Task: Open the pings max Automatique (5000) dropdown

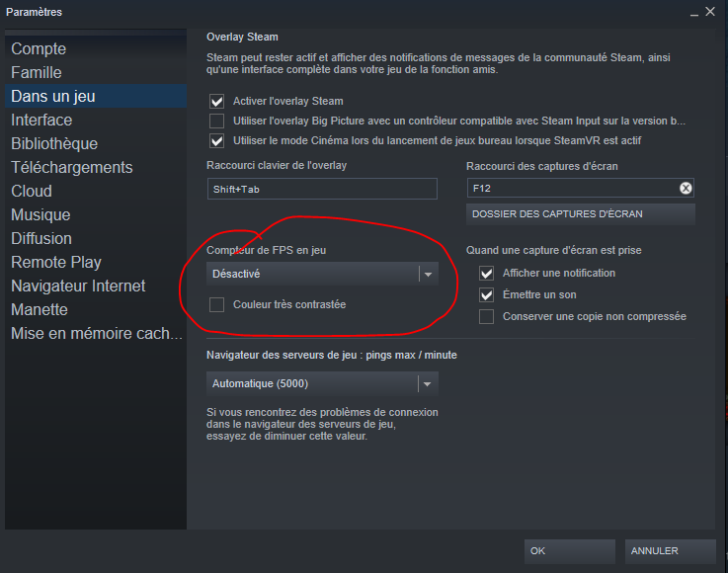Action: 322,383
